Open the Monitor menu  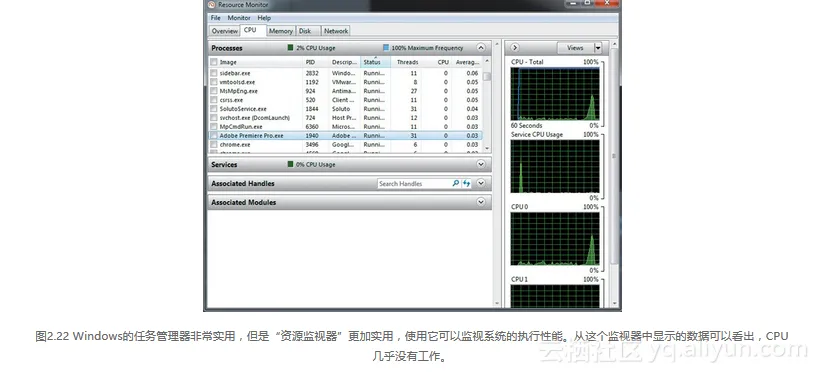click(x=239, y=18)
